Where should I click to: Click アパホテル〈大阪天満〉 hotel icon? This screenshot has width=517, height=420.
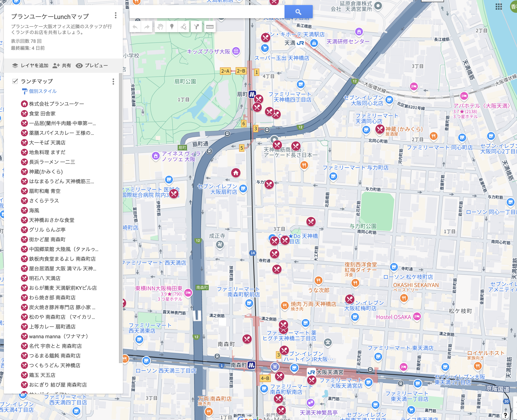point(464,96)
